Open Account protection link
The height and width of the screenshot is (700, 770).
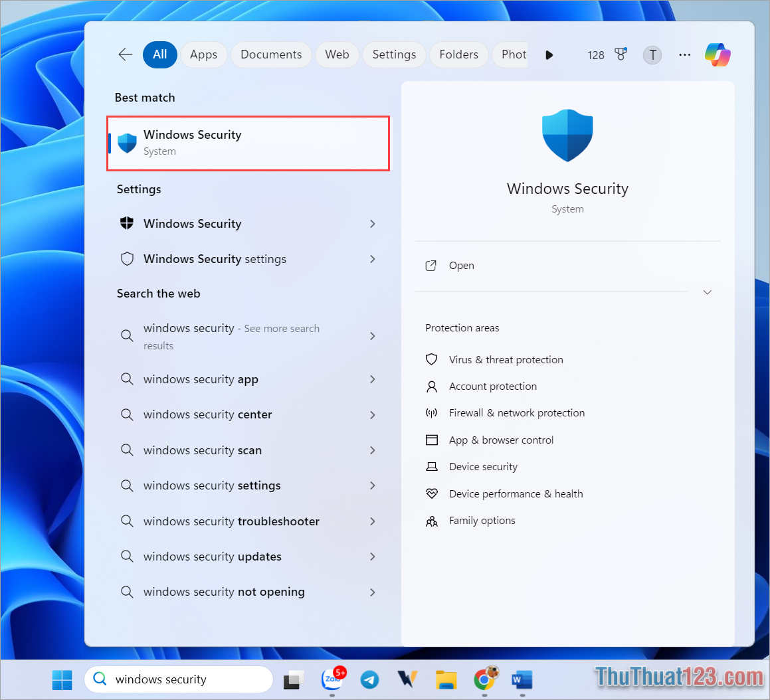tap(492, 387)
